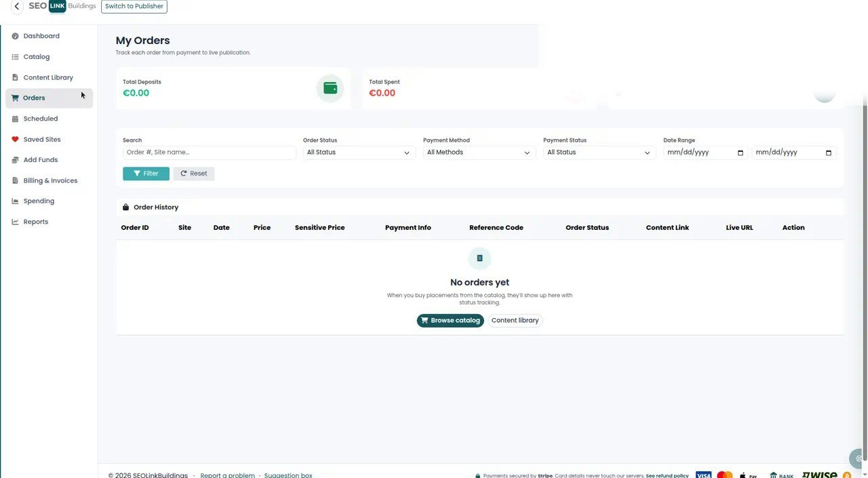Click the Order Status column header
Viewport: 868px width, 478px height.
pyautogui.click(x=587, y=228)
